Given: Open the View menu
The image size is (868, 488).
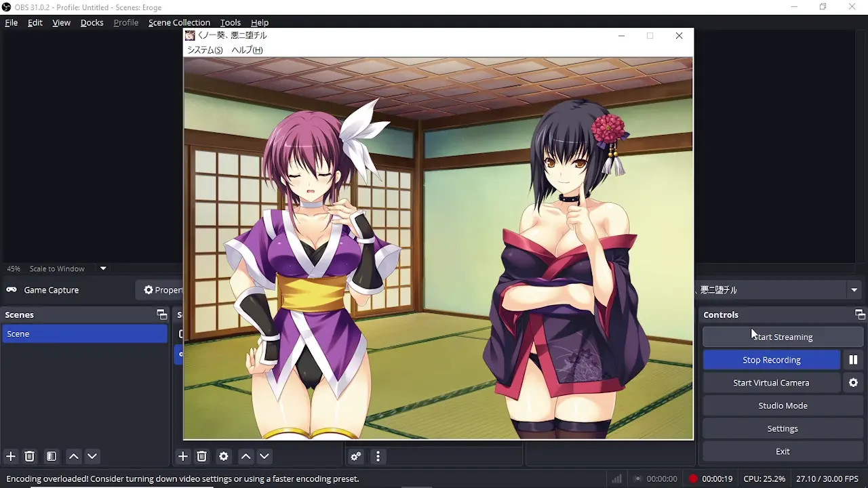Looking at the screenshot, I should click(x=61, y=22).
